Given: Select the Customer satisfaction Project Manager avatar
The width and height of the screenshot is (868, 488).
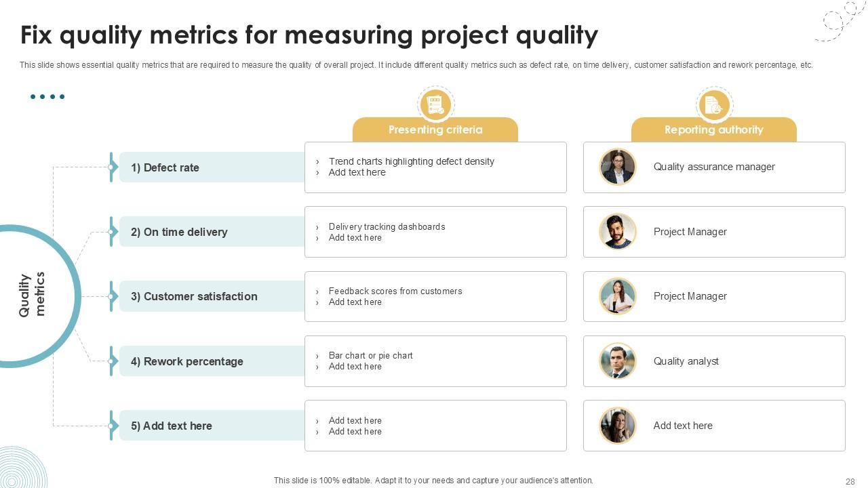Looking at the screenshot, I should (617, 296).
